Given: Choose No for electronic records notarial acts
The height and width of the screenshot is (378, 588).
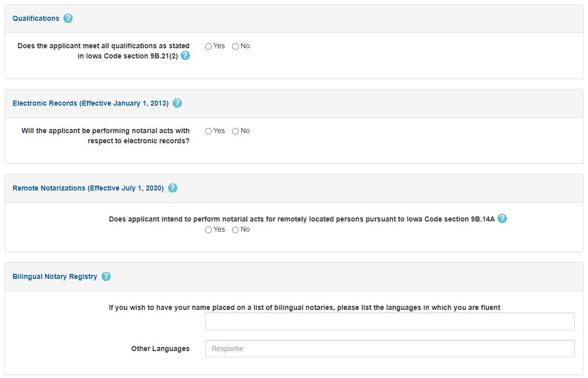Looking at the screenshot, I should (235, 131).
